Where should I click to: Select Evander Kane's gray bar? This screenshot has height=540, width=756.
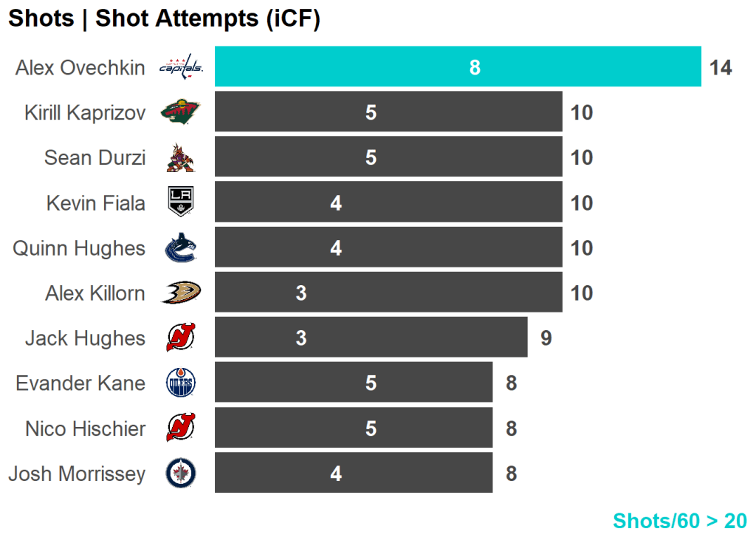353,383
